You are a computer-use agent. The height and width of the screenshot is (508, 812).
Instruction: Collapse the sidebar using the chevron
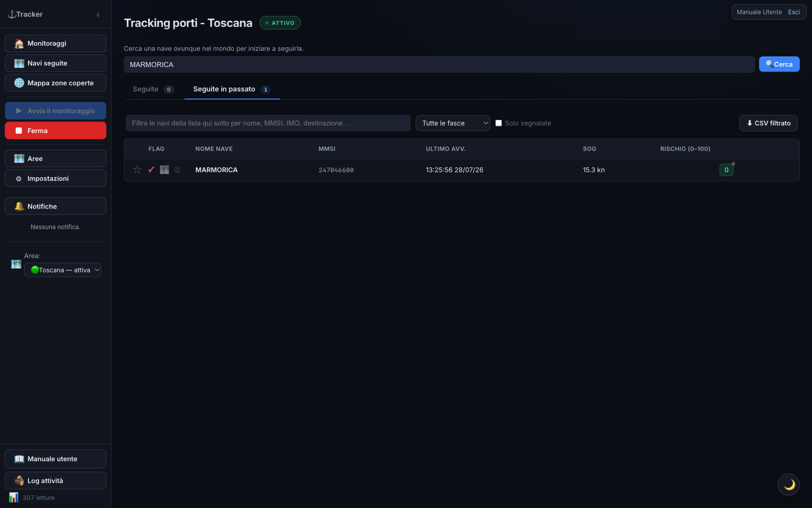[98, 15]
